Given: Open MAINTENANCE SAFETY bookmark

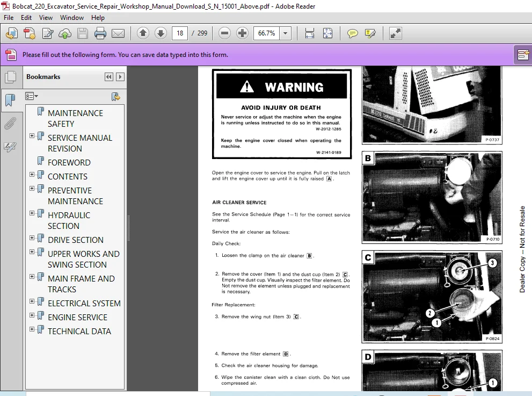Looking at the screenshot, I should click(x=75, y=119).
